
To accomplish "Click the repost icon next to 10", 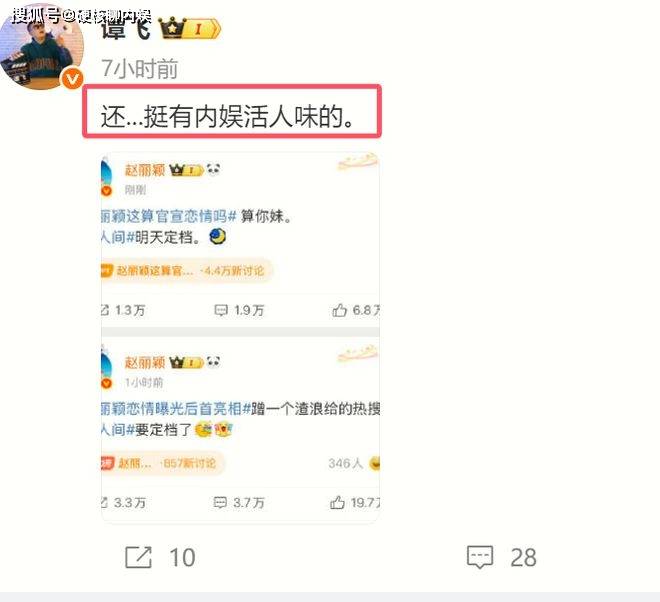I will (x=138, y=557).
